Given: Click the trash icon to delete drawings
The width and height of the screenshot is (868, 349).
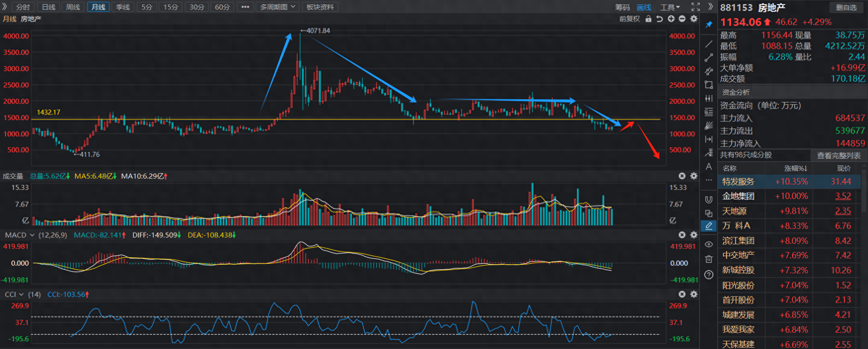Looking at the screenshot, I should tap(709, 259).
